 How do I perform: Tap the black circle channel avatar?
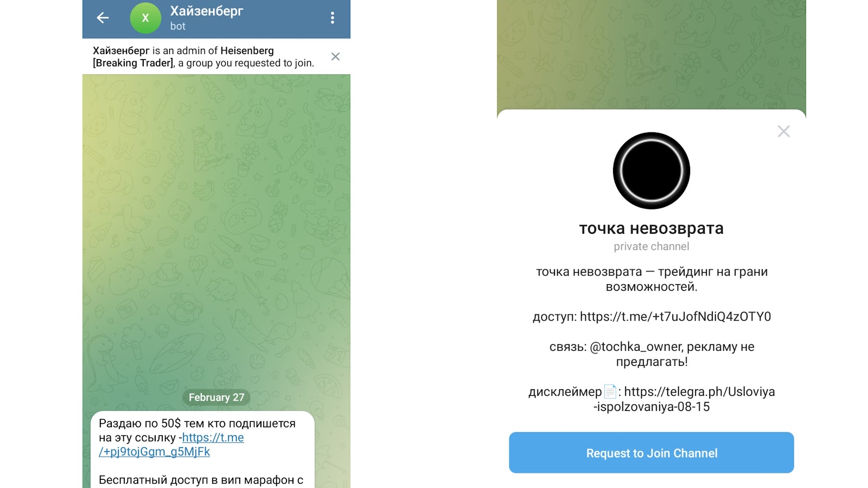(x=652, y=171)
